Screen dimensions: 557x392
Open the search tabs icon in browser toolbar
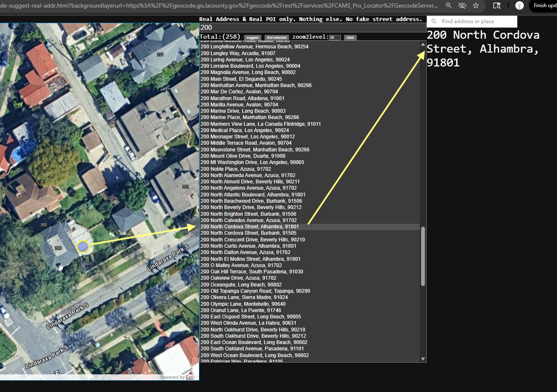pos(497,5)
